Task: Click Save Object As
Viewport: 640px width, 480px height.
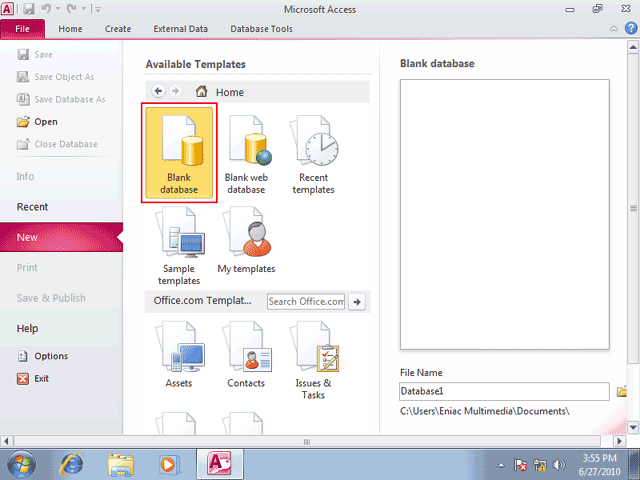Action: (x=56, y=77)
